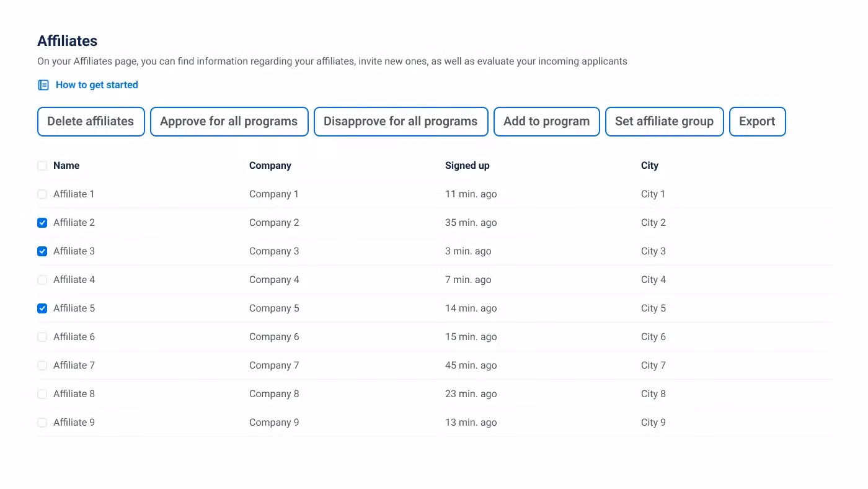This screenshot has width=868, height=489.
Task: Click the Company 8 cell
Action: [x=274, y=394]
